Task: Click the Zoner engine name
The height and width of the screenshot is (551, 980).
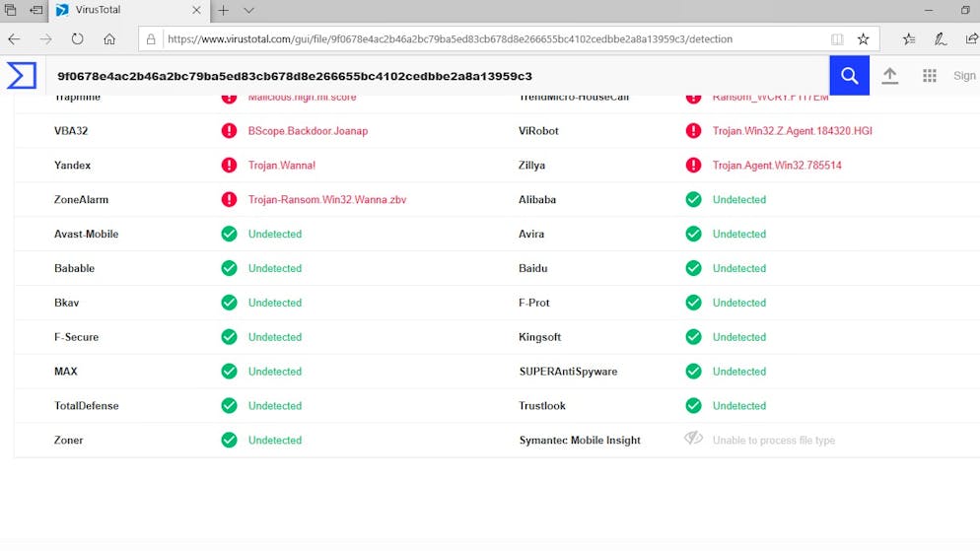Action: point(69,440)
